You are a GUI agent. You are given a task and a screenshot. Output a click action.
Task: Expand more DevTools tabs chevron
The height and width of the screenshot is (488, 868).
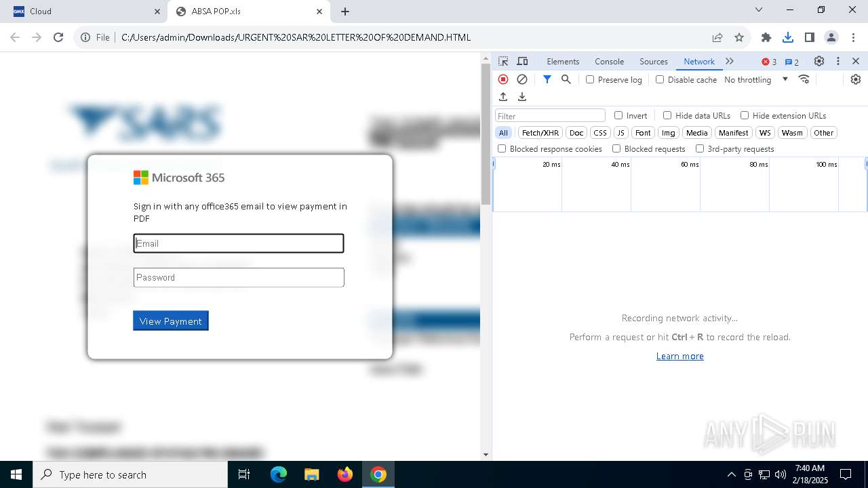tap(730, 61)
